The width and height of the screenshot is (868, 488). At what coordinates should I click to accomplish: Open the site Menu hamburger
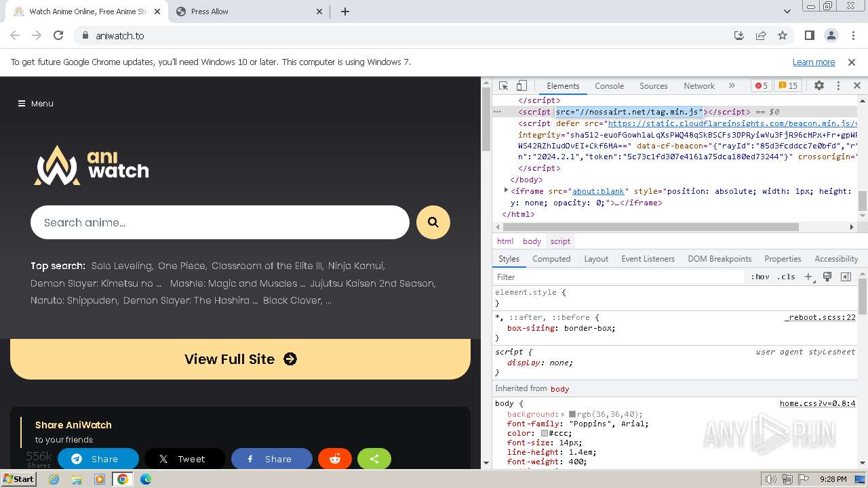(35, 104)
